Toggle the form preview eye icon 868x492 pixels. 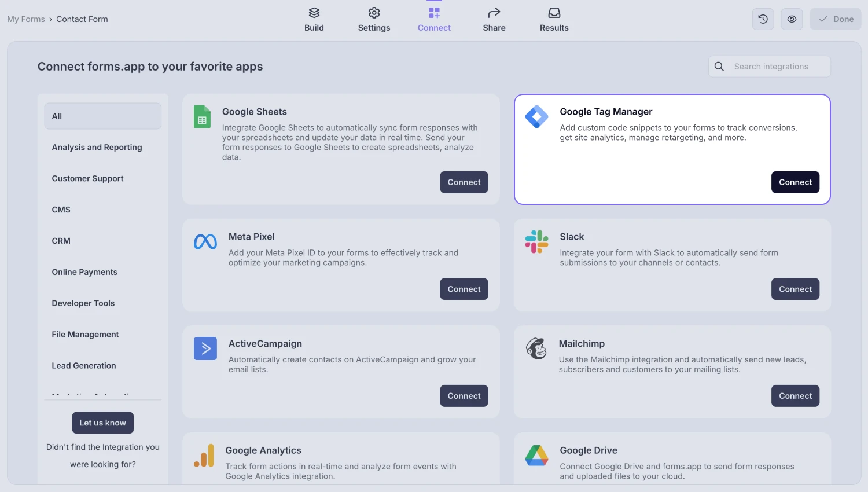[792, 19]
